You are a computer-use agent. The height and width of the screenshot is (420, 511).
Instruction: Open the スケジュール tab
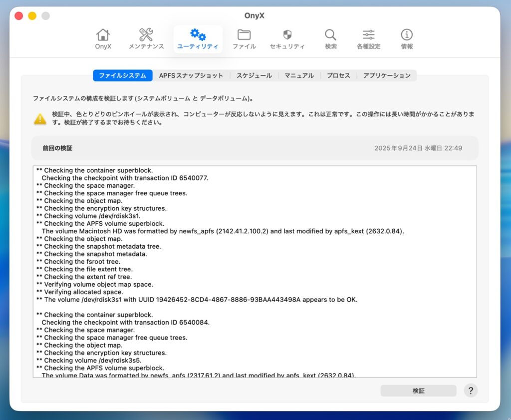tap(254, 75)
